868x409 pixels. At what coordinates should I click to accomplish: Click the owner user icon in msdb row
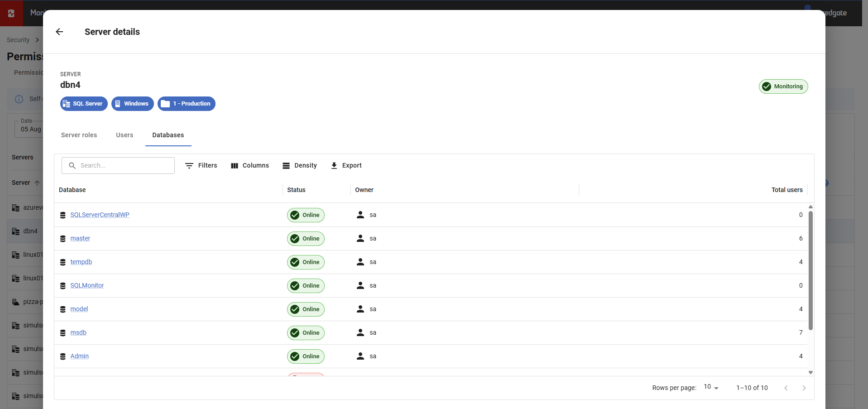pos(360,332)
